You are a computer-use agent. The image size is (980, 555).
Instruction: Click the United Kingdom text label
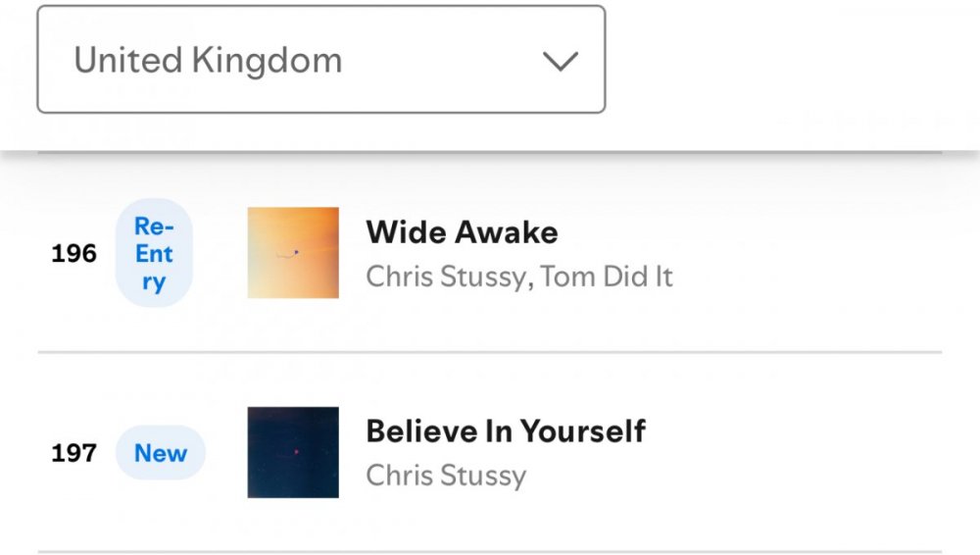(x=208, y=60)
